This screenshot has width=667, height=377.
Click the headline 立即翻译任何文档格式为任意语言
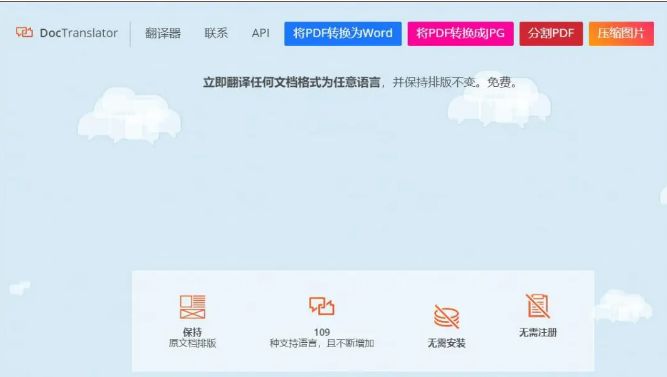291,82
